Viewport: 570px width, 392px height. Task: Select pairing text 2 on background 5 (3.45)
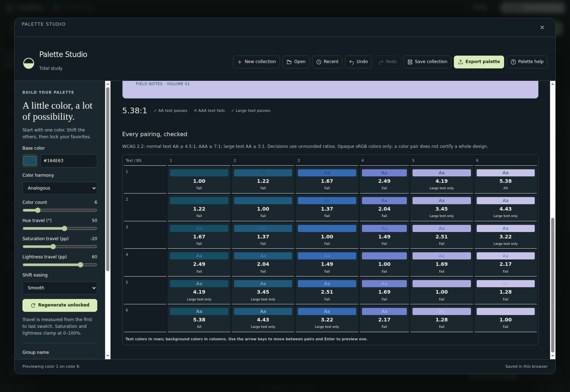pos(441,208)
